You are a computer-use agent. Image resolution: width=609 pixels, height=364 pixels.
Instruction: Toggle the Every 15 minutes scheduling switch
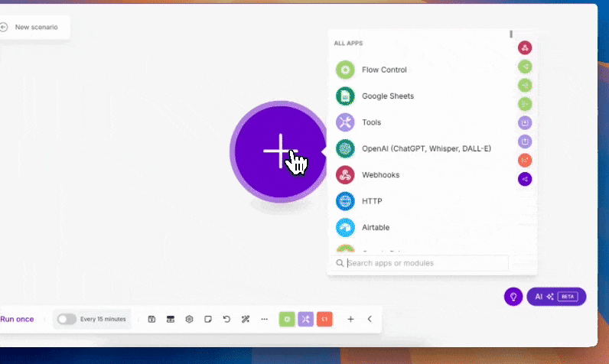[x=67, y=319]
